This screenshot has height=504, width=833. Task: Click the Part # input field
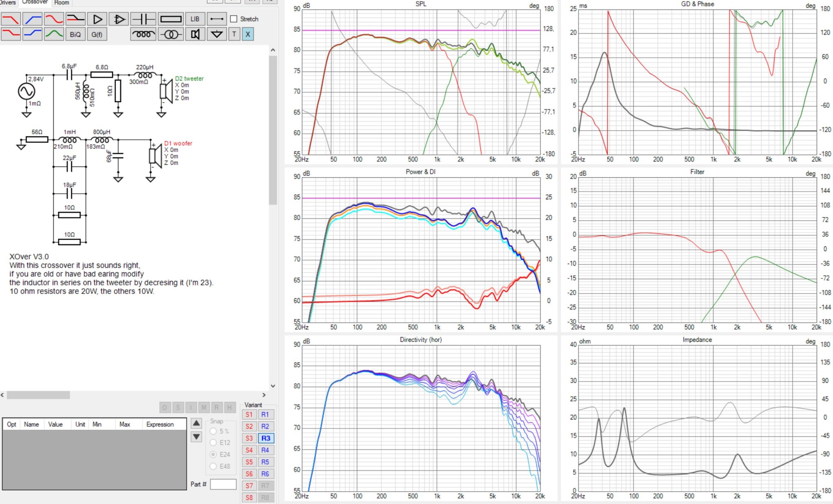pyautogui.click(x=223, y=484)
